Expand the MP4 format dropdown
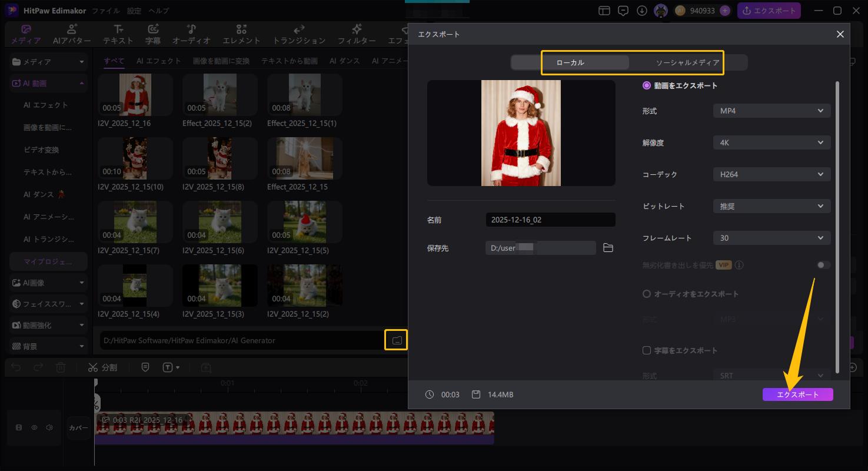This screenshot has width=868, height=471. tap(771, 111)
